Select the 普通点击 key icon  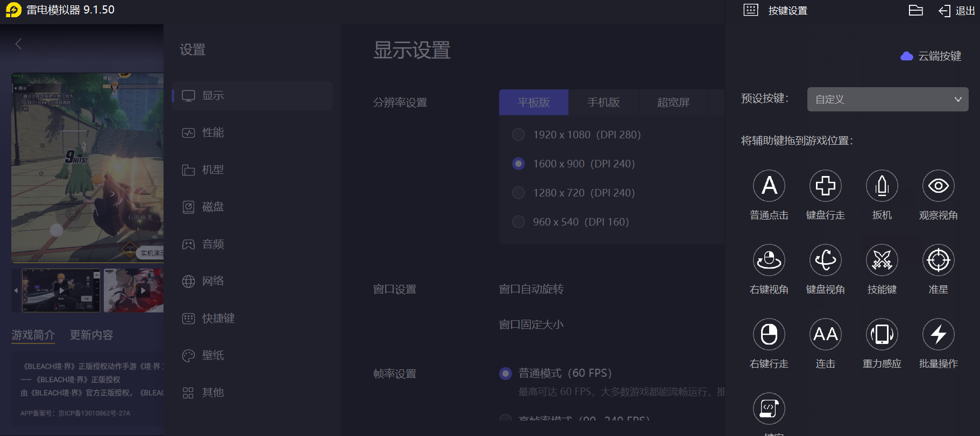[x=769, y=186]
